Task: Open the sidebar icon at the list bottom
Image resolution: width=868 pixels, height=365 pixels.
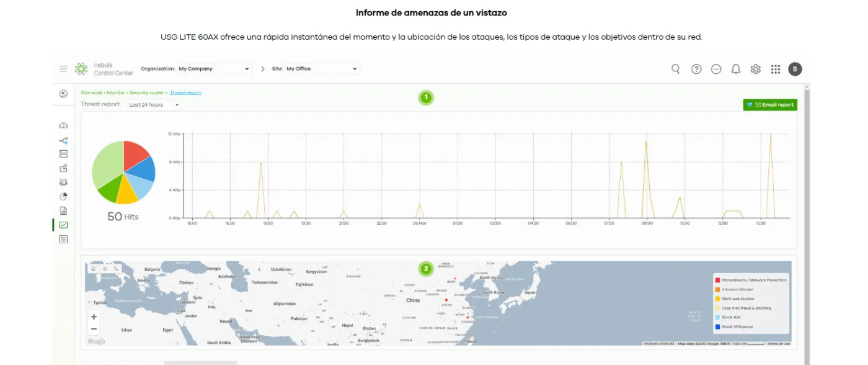Action: (63, 239)
